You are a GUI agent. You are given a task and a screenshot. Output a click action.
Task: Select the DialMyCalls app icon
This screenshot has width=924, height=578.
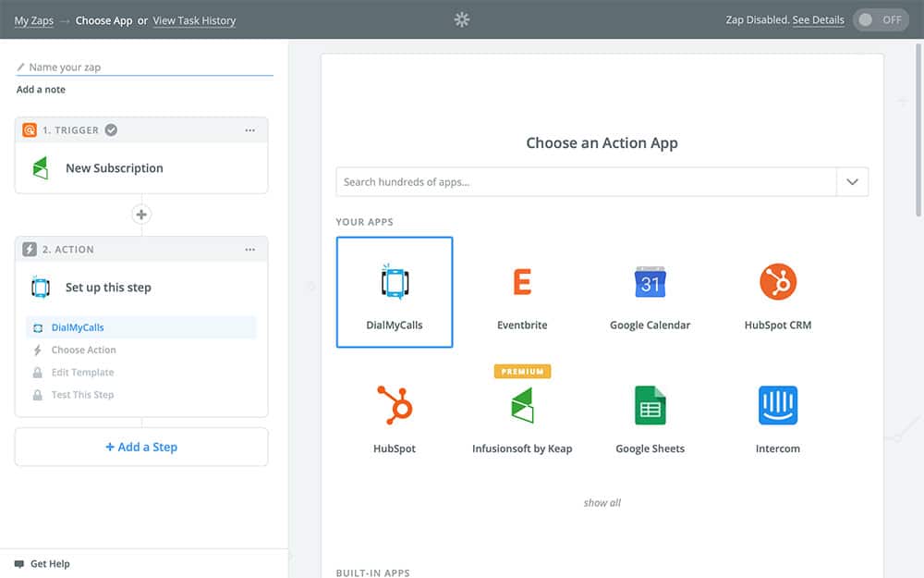pyautogui.click(x=395, y=283)
